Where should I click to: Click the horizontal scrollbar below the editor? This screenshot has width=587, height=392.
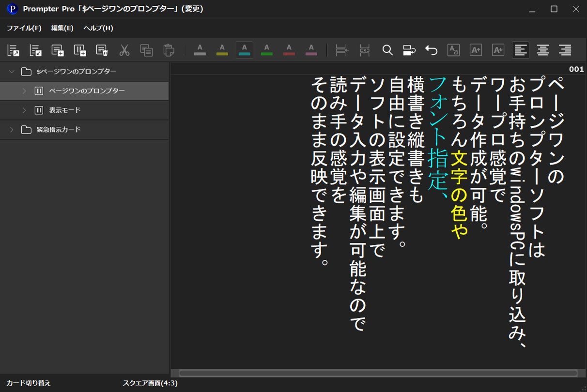coord(378,373)
